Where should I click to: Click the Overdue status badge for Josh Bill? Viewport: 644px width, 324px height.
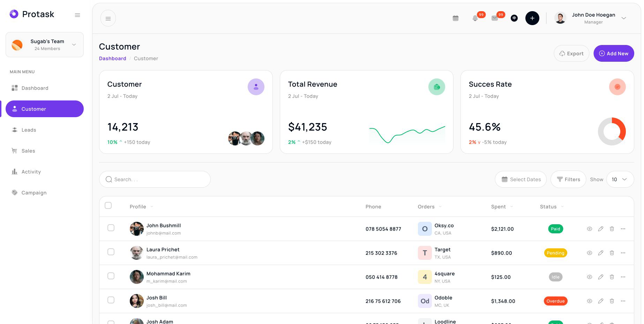point(555,301)
